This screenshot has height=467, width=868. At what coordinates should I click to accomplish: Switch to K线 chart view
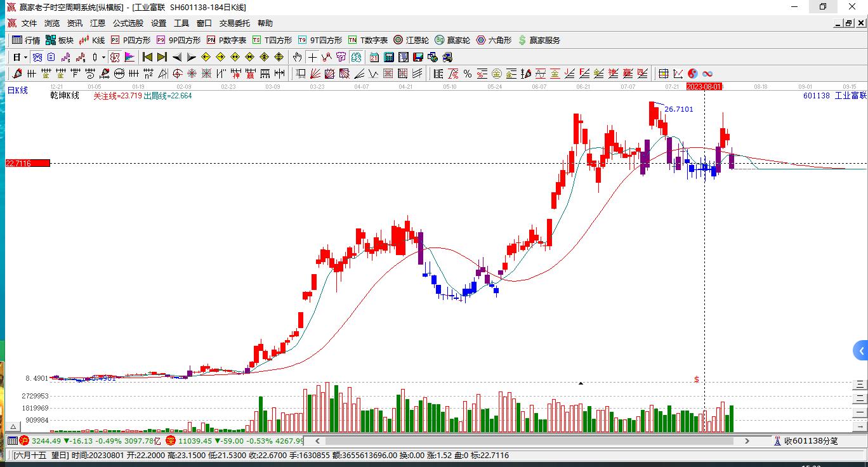[92, 40]
